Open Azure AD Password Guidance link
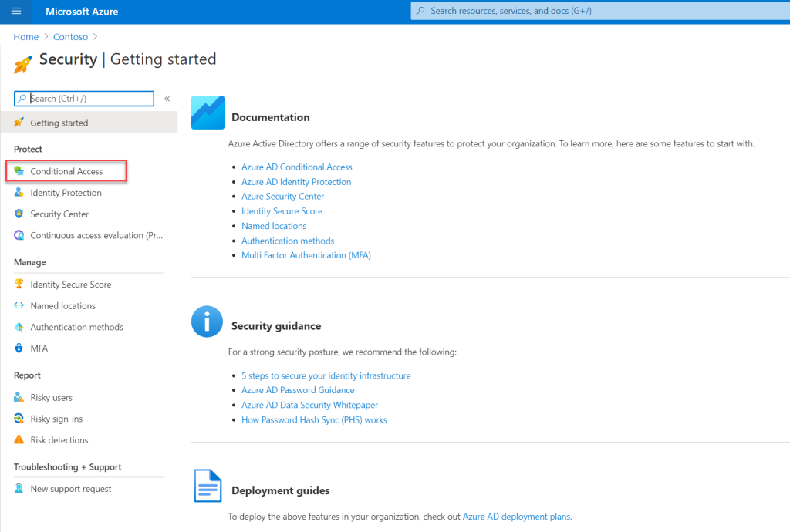Image resolution: width=790 pixels, height=532 pixels. click(298, 390)
